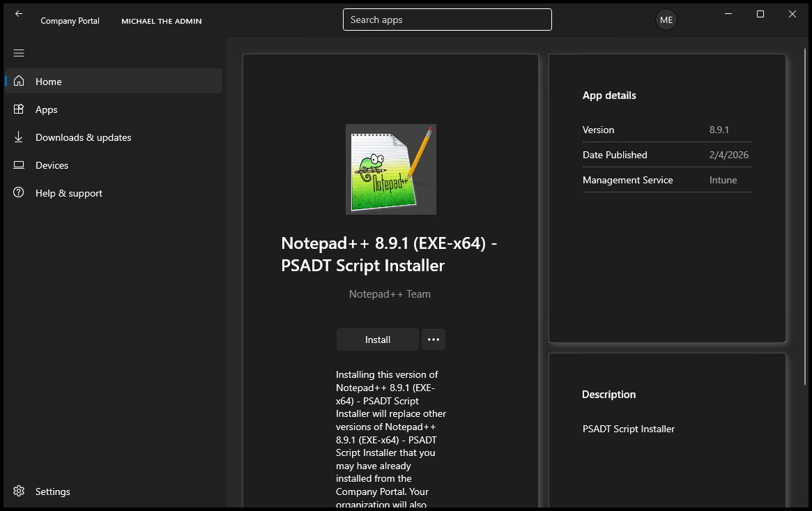This screenshot has width=812, height=511.
Task: Click the hamburger navigation icon
Action: (x=19, y=53)
